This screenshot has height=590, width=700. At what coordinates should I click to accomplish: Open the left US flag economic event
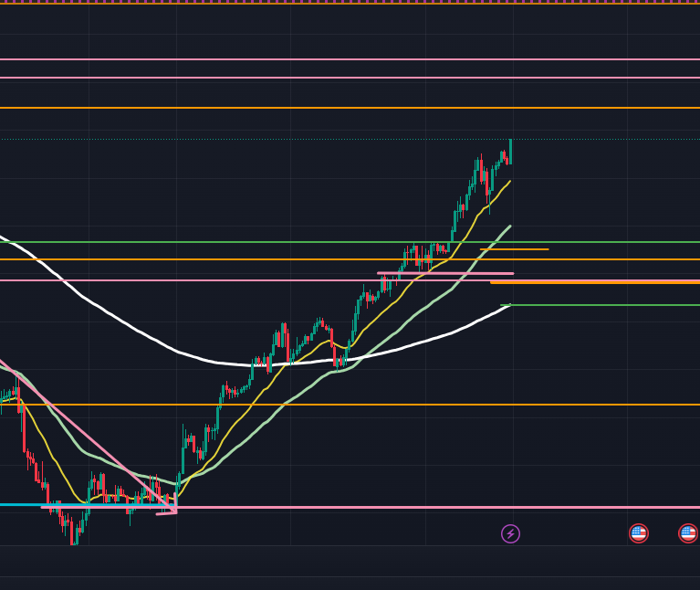(x=638, y=532)
